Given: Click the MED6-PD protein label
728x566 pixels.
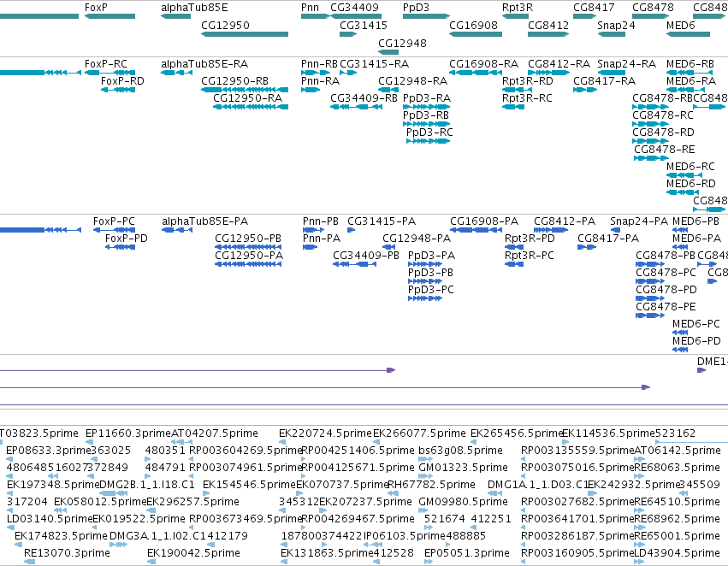Looking at the screenshot, I should [x=696, y=341].
